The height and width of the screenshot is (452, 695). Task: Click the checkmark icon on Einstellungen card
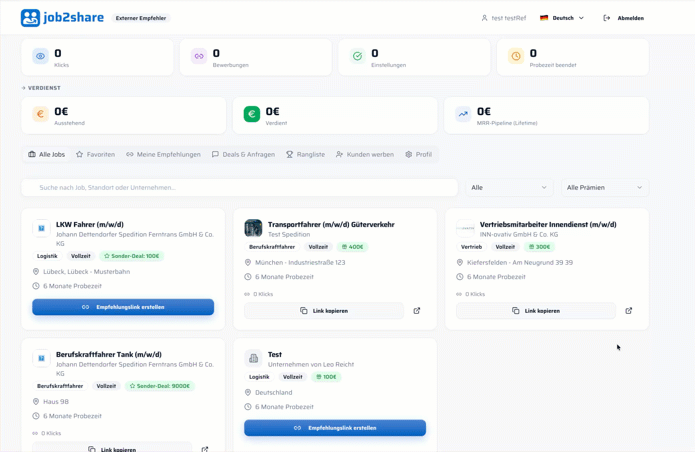tap(357, 56)
